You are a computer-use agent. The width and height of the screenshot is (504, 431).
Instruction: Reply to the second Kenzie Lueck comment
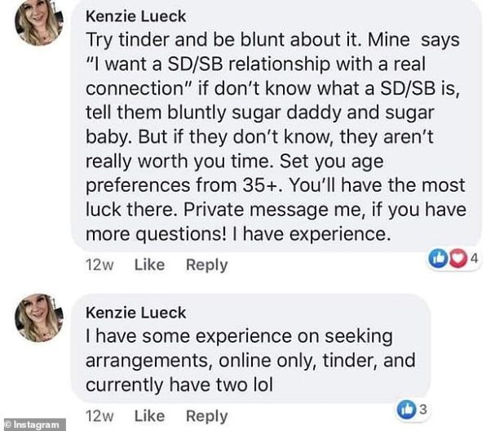click(206, 415)
